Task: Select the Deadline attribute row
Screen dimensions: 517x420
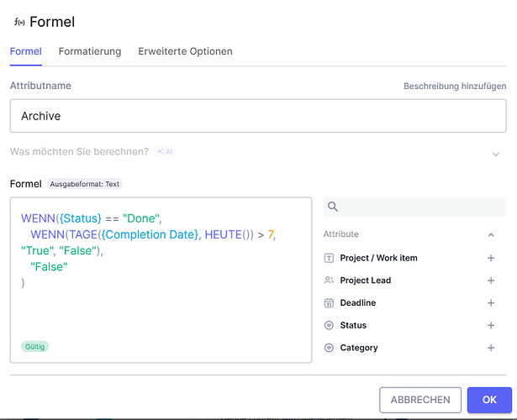Action: tap(409, 302)
